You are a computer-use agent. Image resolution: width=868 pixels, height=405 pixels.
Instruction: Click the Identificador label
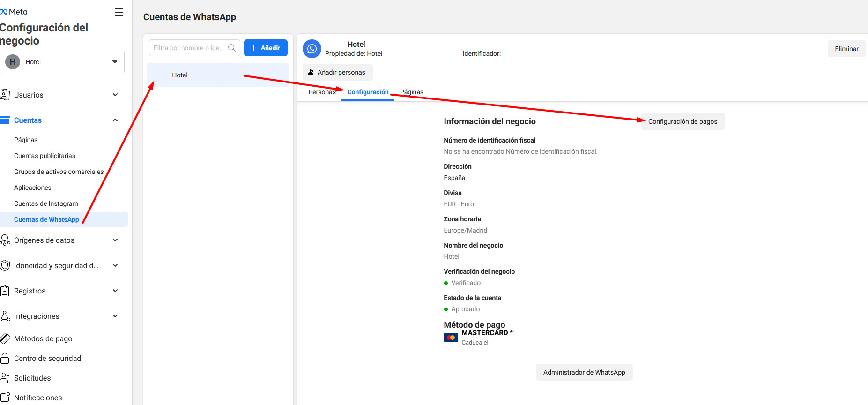(x=482, y=53)
